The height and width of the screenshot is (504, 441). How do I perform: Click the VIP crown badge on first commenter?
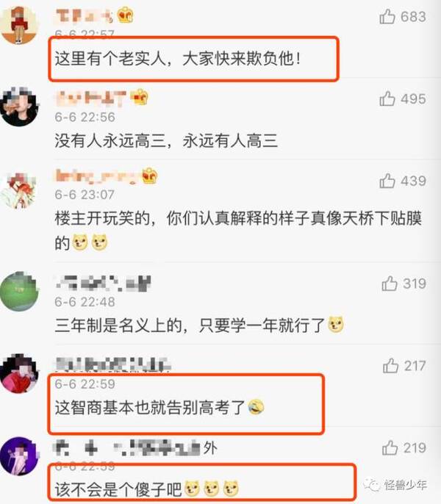click(x=126, y=15)
